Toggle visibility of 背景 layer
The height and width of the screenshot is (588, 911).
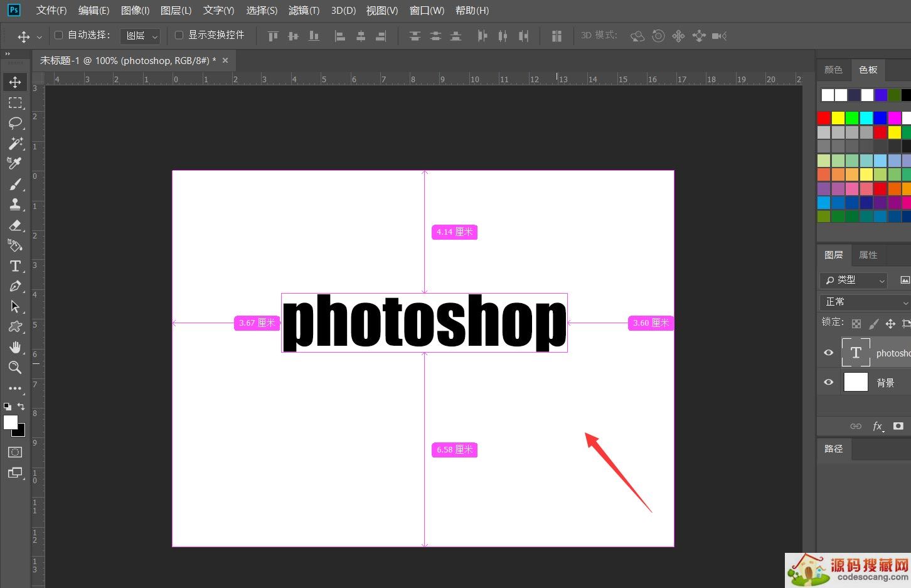(x=828, y=382)
